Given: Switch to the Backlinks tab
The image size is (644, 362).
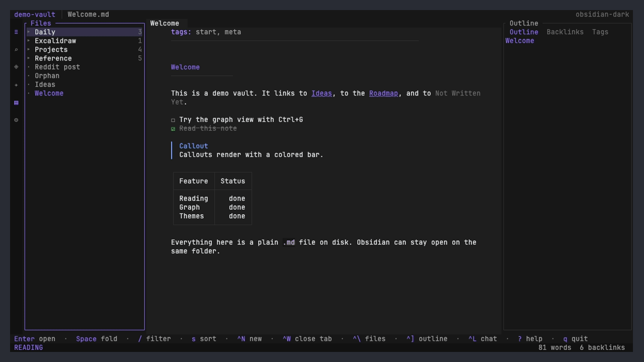Looking at the screenshot, I should point(565,32).
